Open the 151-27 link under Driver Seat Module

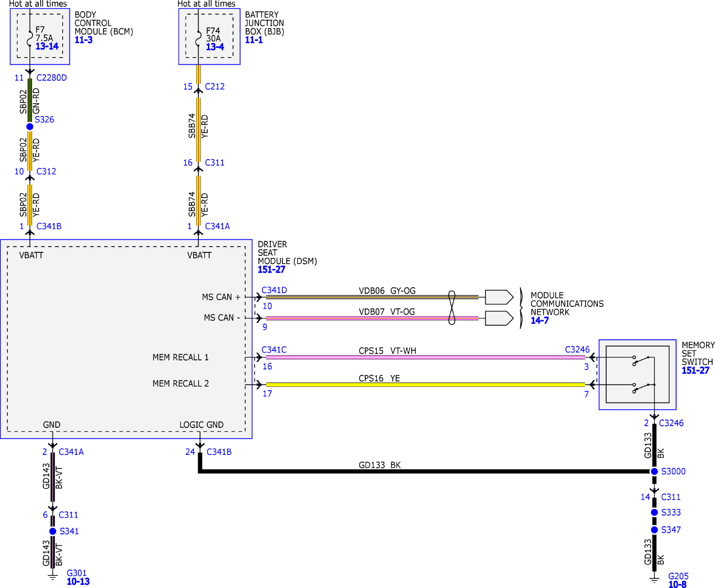[272, 269]
